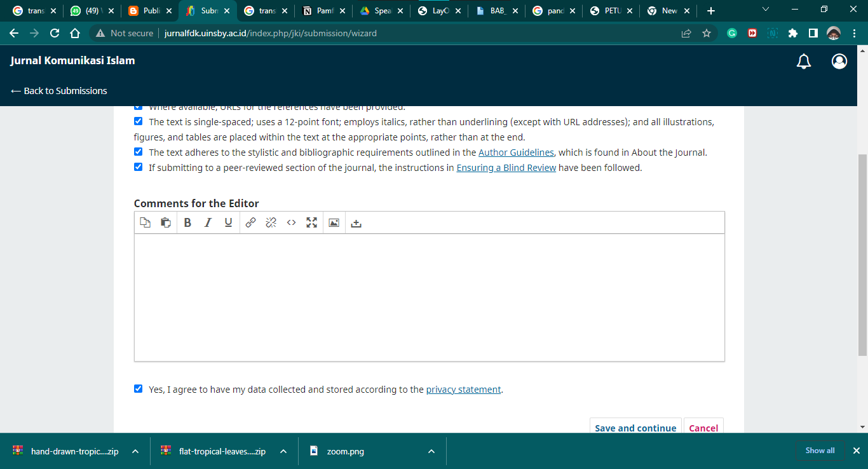The image size is (868, 469).
Task: Toggle the single-spaced 12-point font checkbox
Action: pyautogui.click(x=139, y=121)
